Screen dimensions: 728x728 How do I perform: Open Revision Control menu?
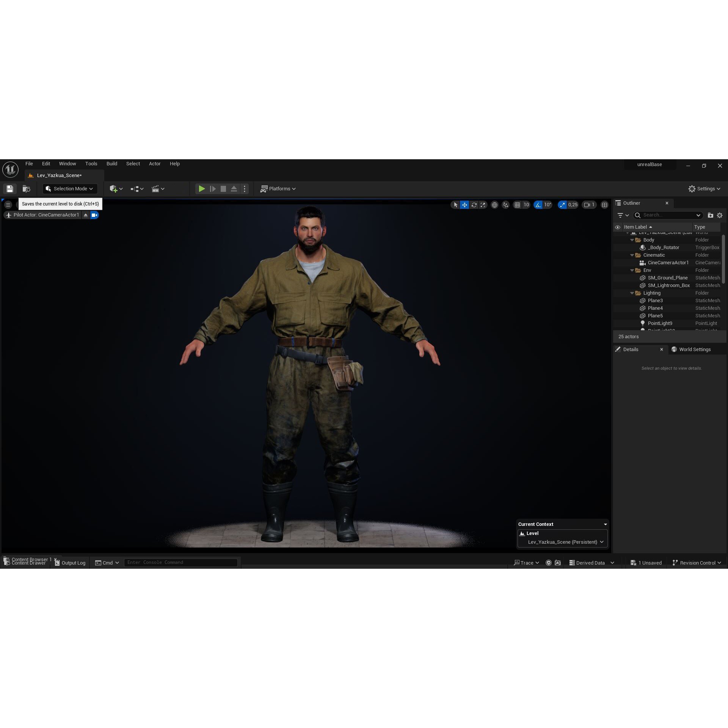tap(697, 563)
